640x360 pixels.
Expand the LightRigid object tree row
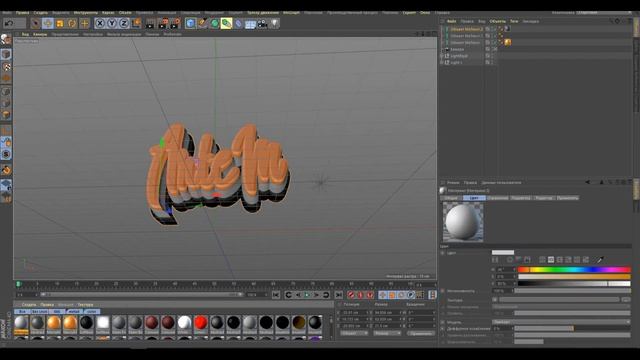pos(442,56)
